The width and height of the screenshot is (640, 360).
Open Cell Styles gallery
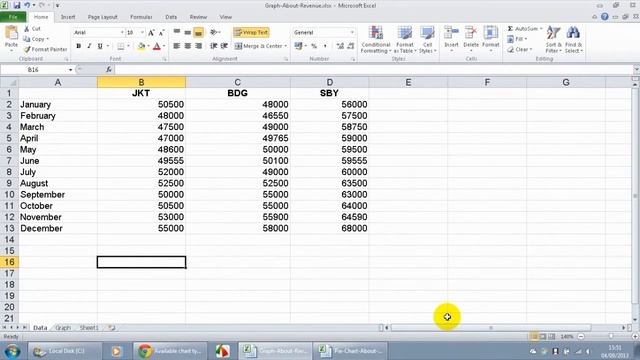(427, 40)
